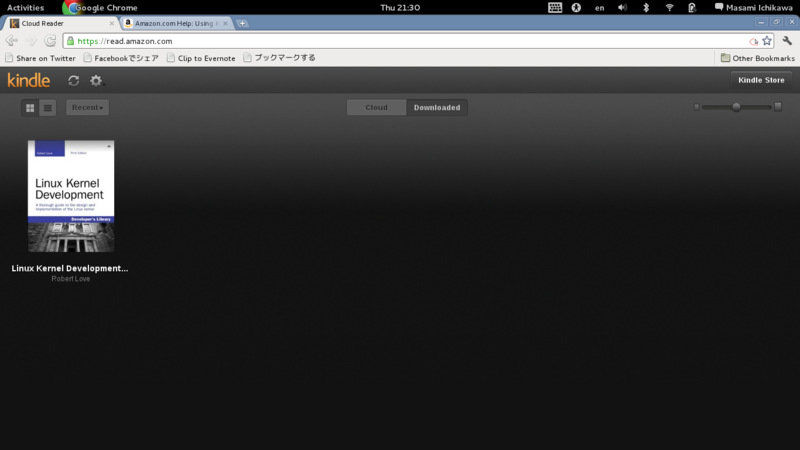
Task: Open Linux Kernel Development book cover
Action: tap(71, 196)
